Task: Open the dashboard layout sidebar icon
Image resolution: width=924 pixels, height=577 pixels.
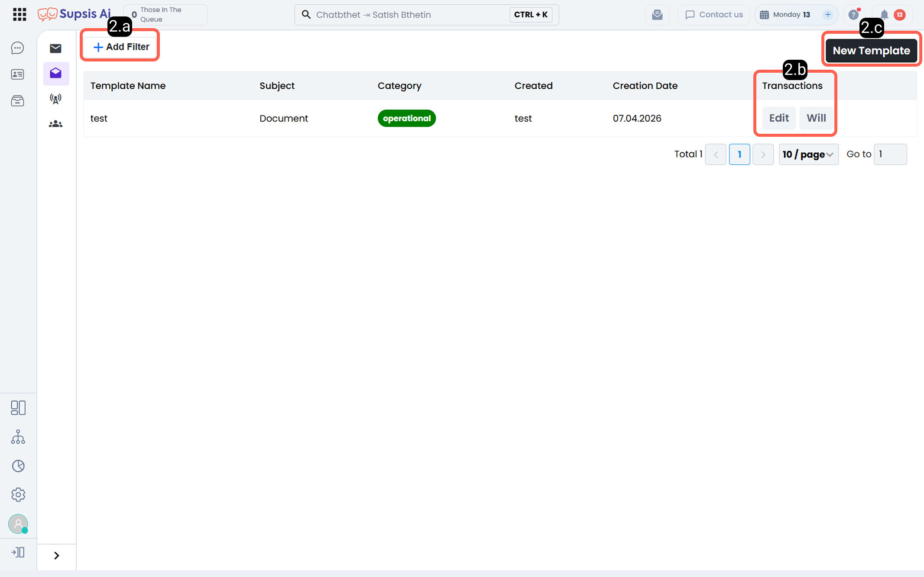Action: coord(18,408)
